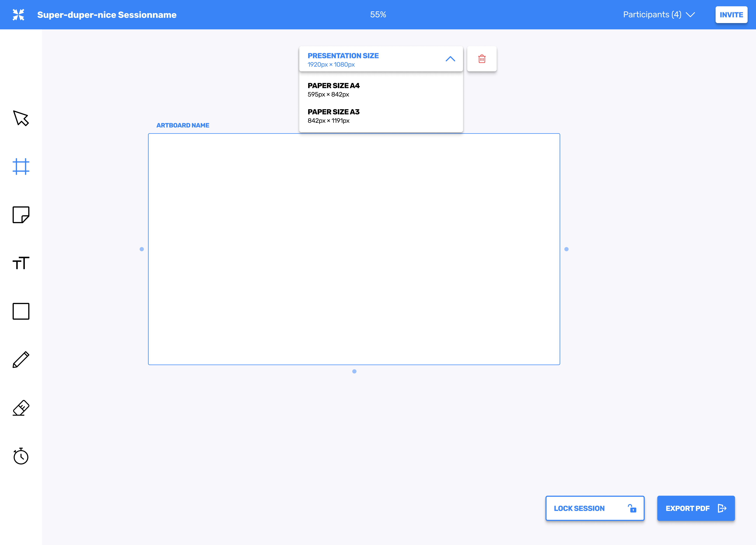756x545 pixels.
Task: Collapse the Presentation Size dropdown
Action: [x=450, y=59]
